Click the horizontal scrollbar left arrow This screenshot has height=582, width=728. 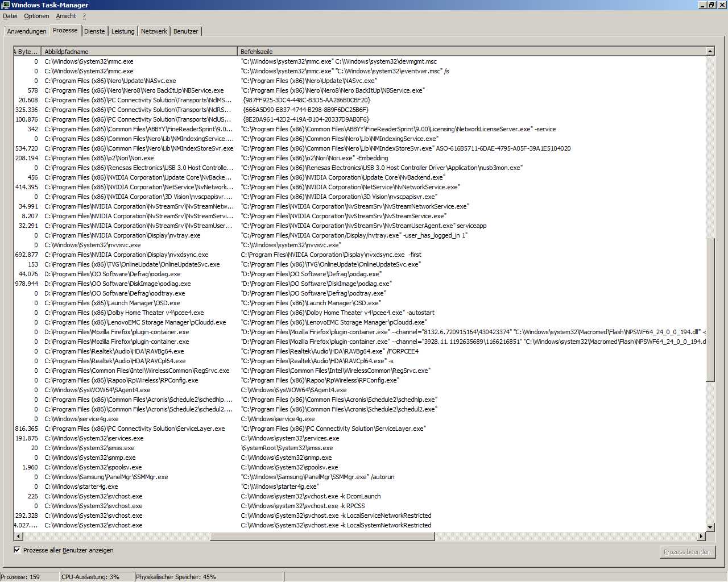(18, 536)
